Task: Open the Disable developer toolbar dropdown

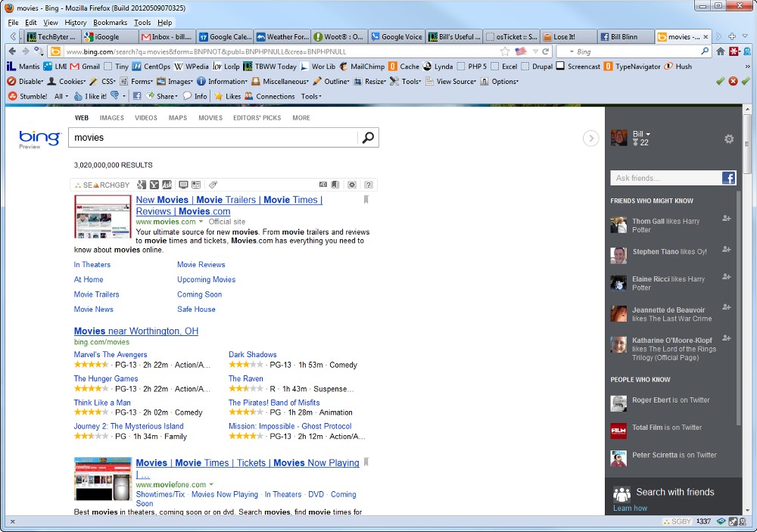Action: (25, 81)
